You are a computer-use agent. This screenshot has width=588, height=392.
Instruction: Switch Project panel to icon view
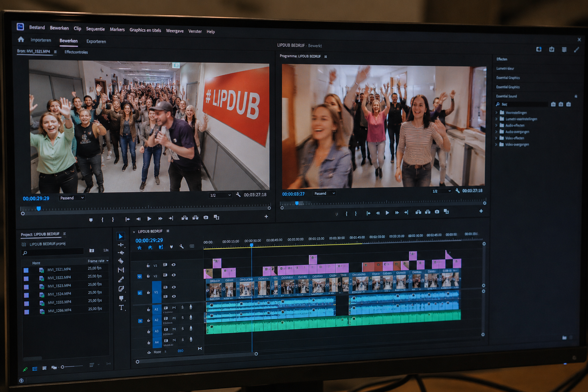[x=44, y=368]
